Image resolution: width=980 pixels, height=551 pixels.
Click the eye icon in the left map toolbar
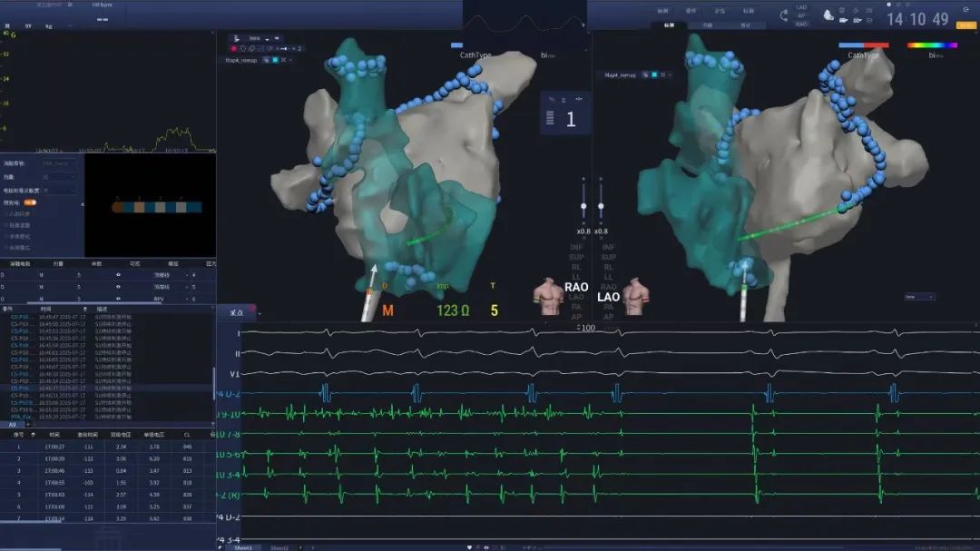tap(277, 38)
